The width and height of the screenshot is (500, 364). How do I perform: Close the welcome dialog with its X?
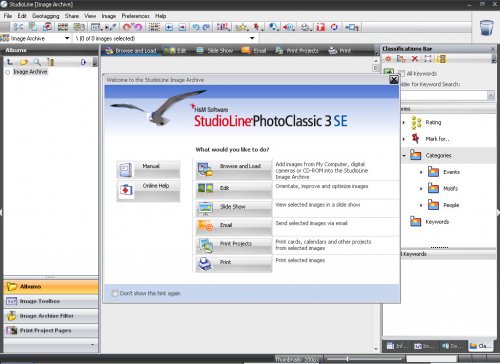coord(394,80)
